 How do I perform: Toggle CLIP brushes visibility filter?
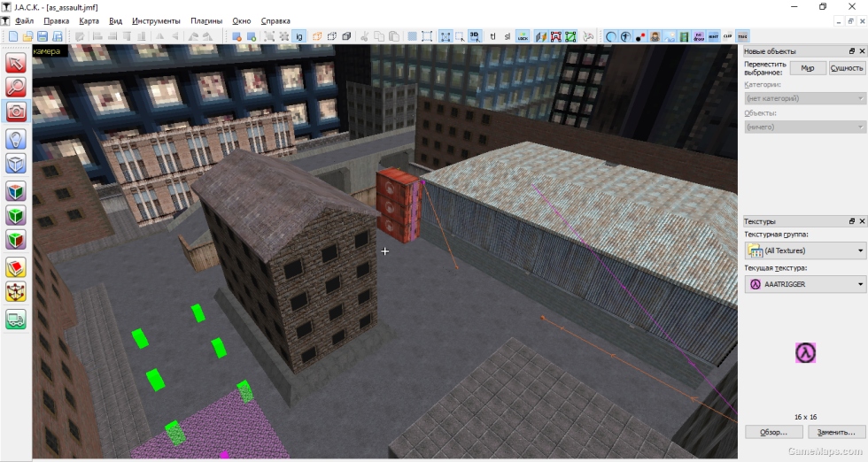coord(727,36)
